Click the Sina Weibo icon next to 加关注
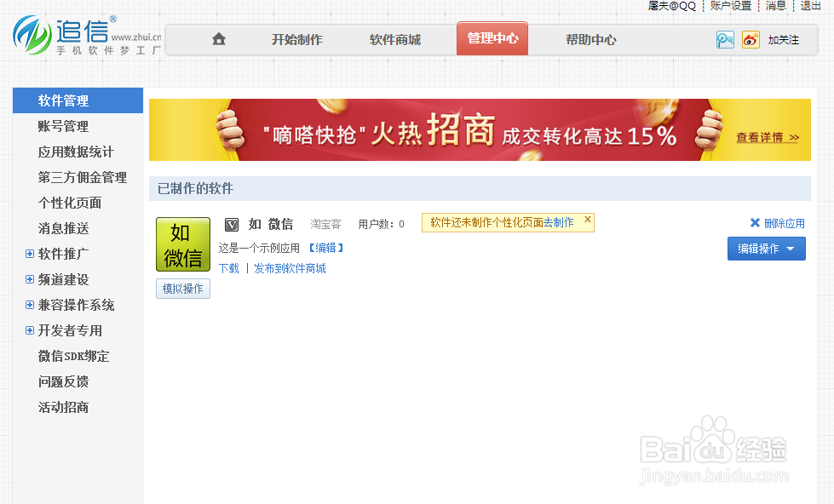 [x=750, y=39]
